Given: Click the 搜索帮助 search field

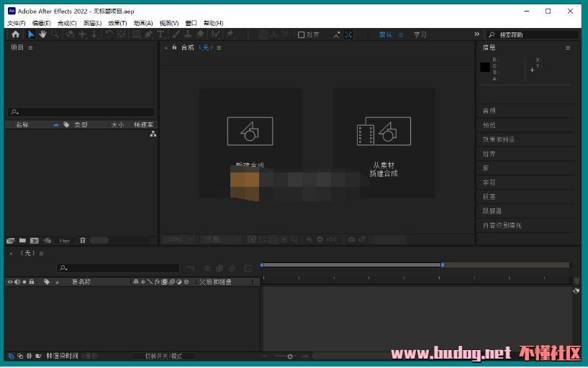Looking at the screenshot, I should point(536,34).
